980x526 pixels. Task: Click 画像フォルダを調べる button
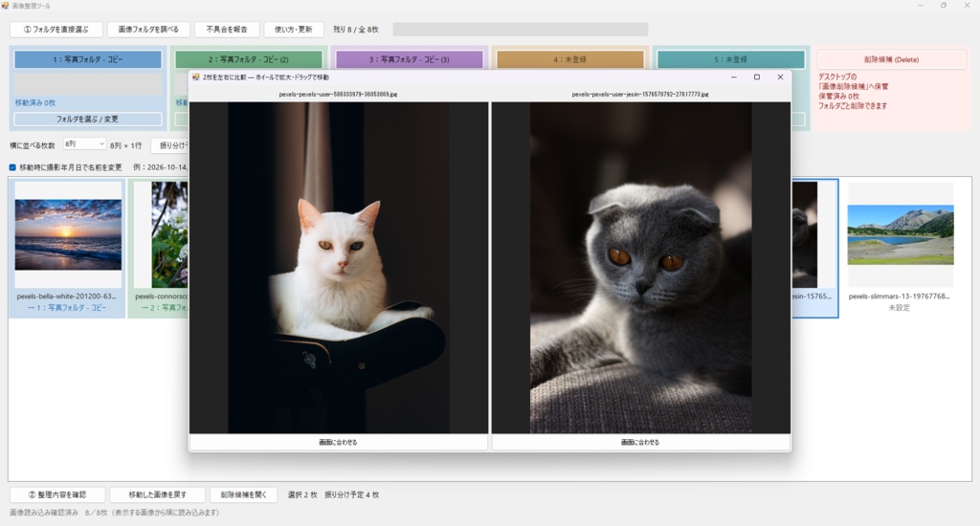(x=148, y=30)
